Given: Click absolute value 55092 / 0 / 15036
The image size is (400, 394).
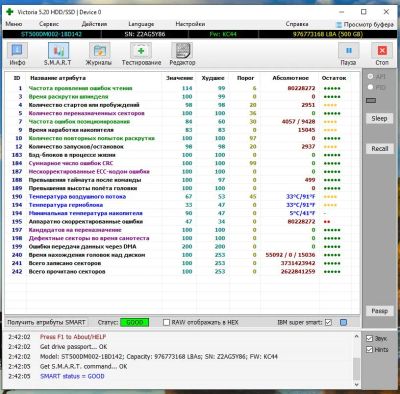Looking at the screenshot, I should pyautogui.click(x=290, y=255).
